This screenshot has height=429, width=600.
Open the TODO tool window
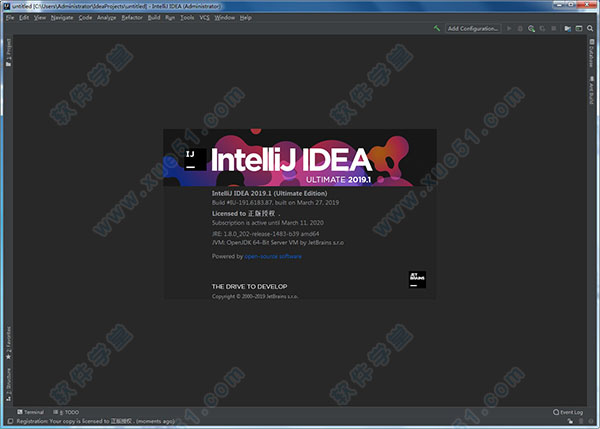pos(66,412)
